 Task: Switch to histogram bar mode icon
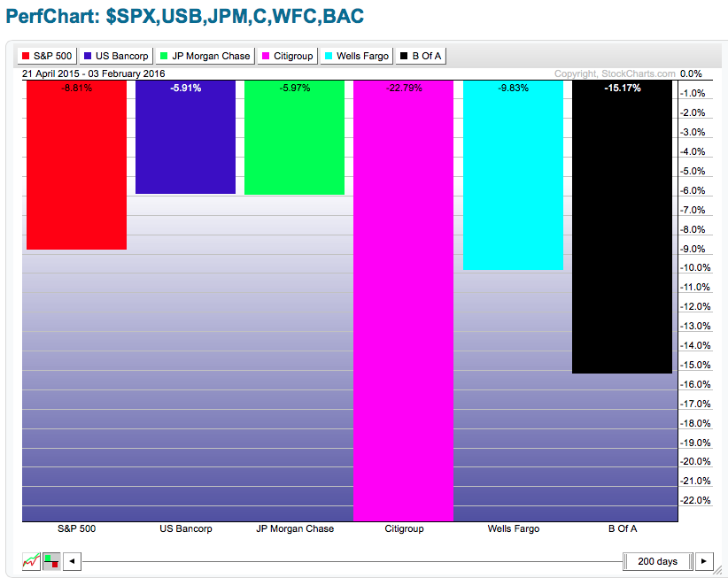coord(51,561)
